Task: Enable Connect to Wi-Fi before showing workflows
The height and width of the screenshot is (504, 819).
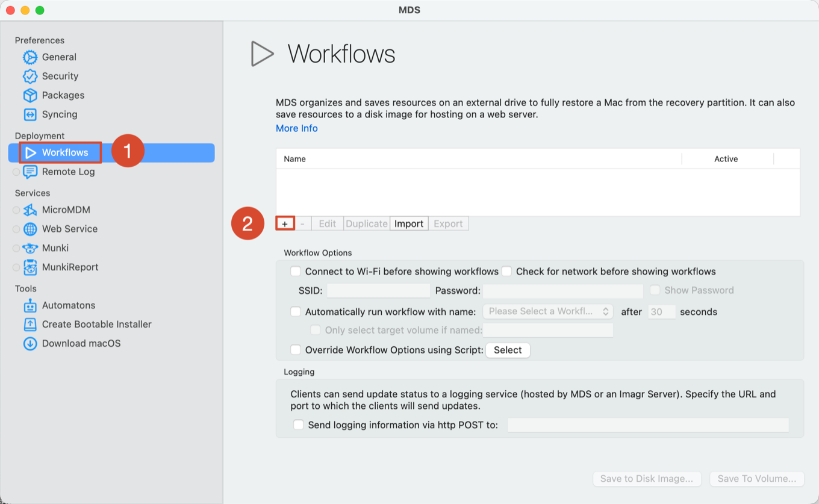Action: (296, 272)
